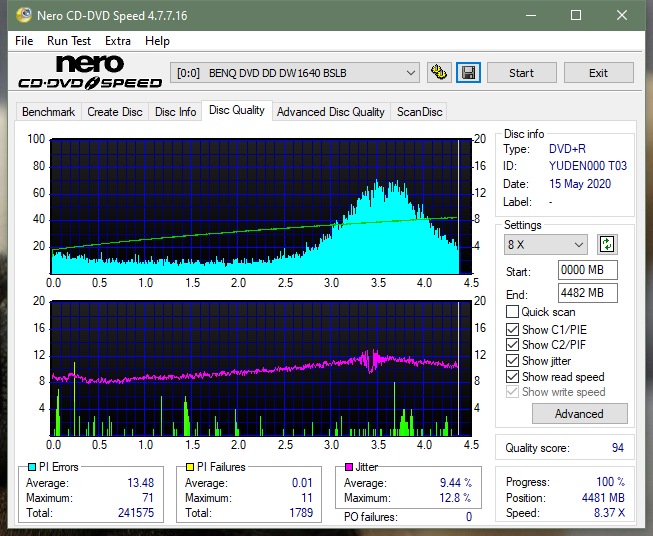Click Jitter average 9.44 % value
Viewport: 653px width, 536px height.
coord(456,483)
